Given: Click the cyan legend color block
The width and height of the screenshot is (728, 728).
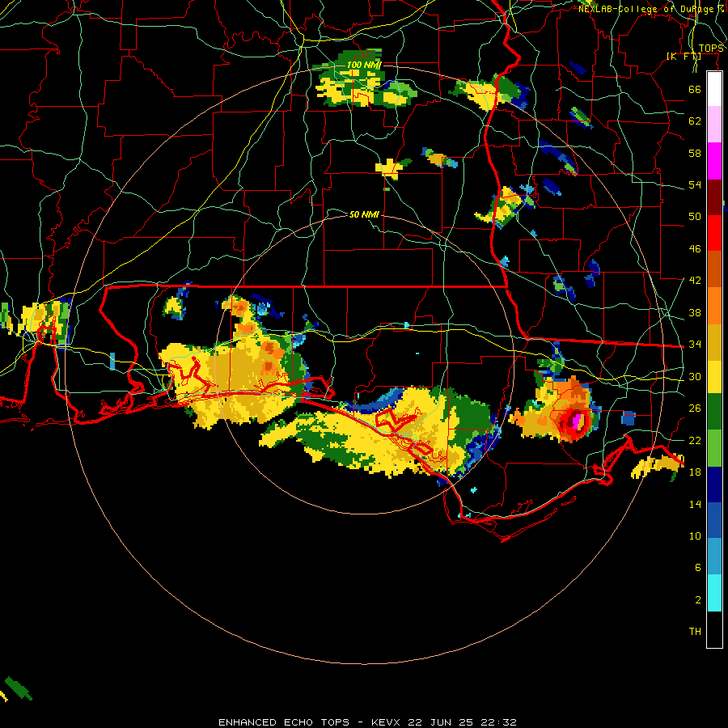Looking at the screenshot, I should click(x=714, y=593).
